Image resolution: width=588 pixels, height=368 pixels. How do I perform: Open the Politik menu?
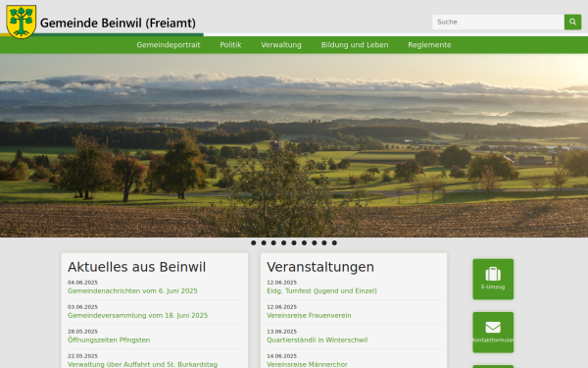[230, 45]
